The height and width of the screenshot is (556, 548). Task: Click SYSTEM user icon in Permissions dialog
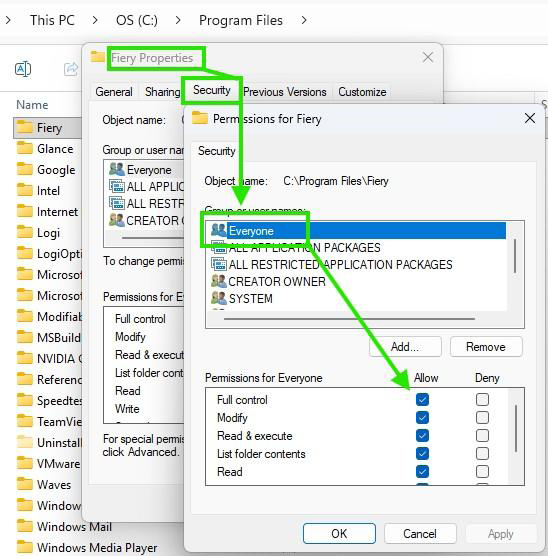[x=218, y=298]
